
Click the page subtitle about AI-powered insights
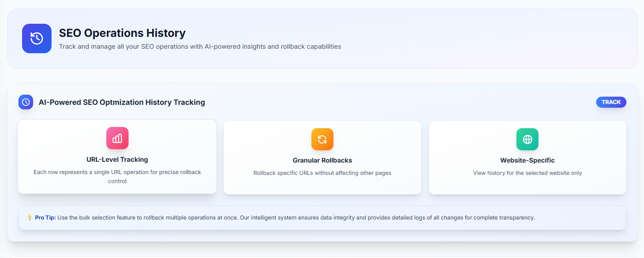click(200, 47)
